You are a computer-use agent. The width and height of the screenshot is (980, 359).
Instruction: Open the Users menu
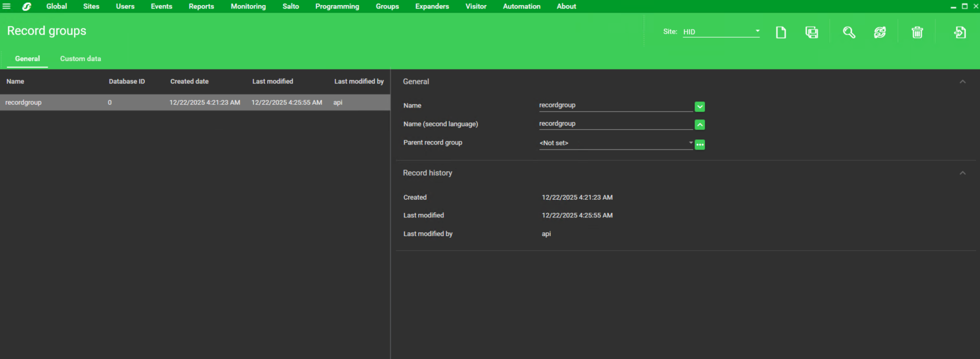coord(125,6)
